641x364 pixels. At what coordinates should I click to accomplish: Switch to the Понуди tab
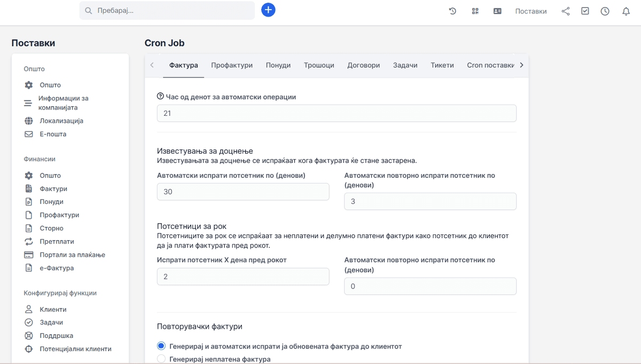[278, 65]
